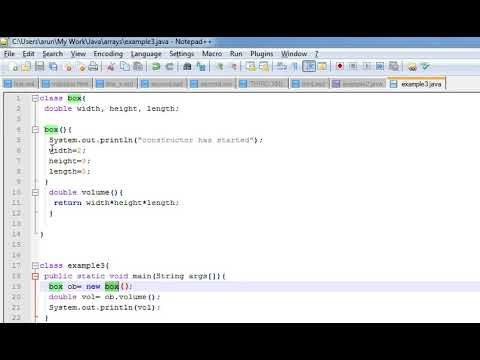Open the Plugins menu
This screenshot has width=480, height=360.
(262, 54)
